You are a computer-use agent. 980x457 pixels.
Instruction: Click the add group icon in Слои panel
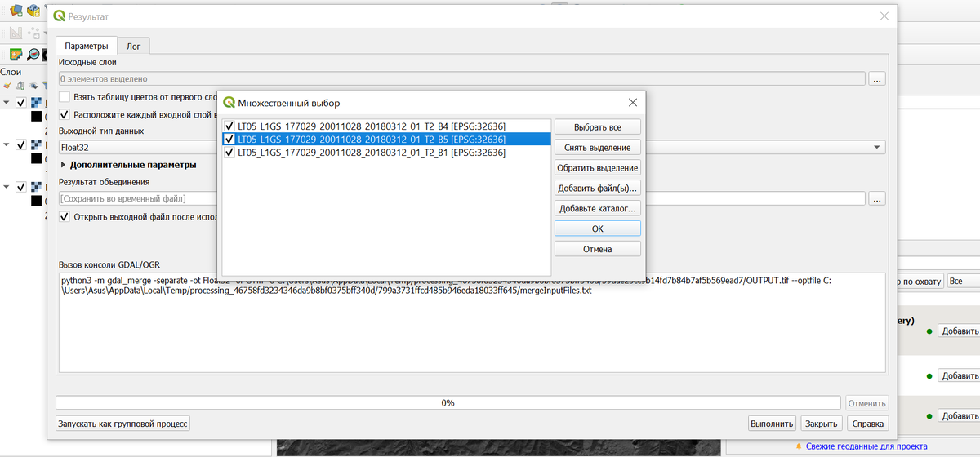tap(20, 85)
